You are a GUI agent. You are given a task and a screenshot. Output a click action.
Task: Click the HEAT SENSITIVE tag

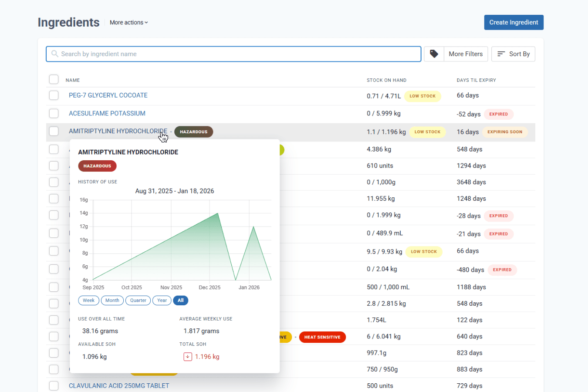(x=322, y=337)
